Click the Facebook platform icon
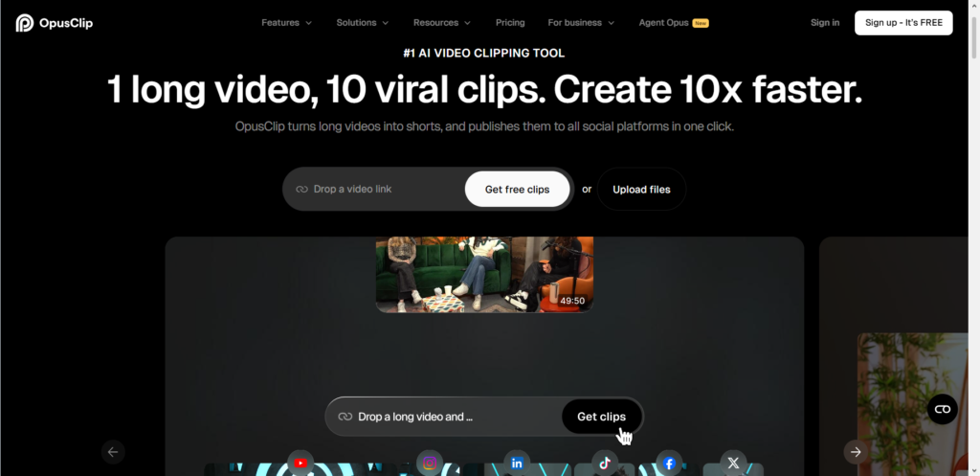980x476 pixels. pyautogui.click(x=669, y=463)
